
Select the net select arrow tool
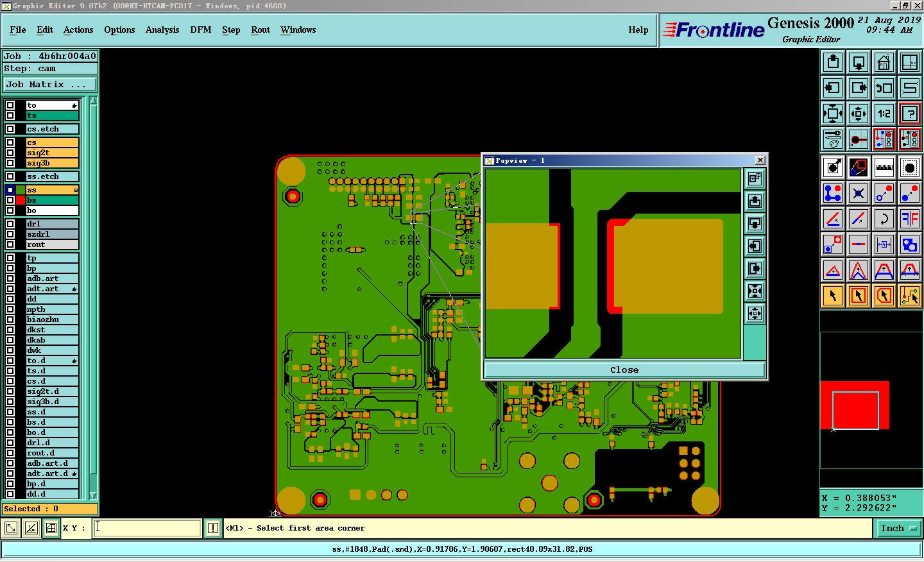(x=910, y=296)
